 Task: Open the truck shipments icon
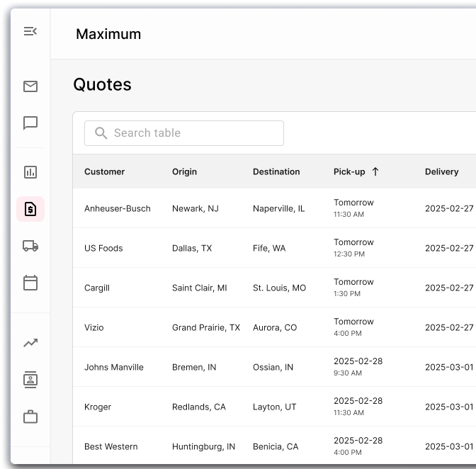30,246
